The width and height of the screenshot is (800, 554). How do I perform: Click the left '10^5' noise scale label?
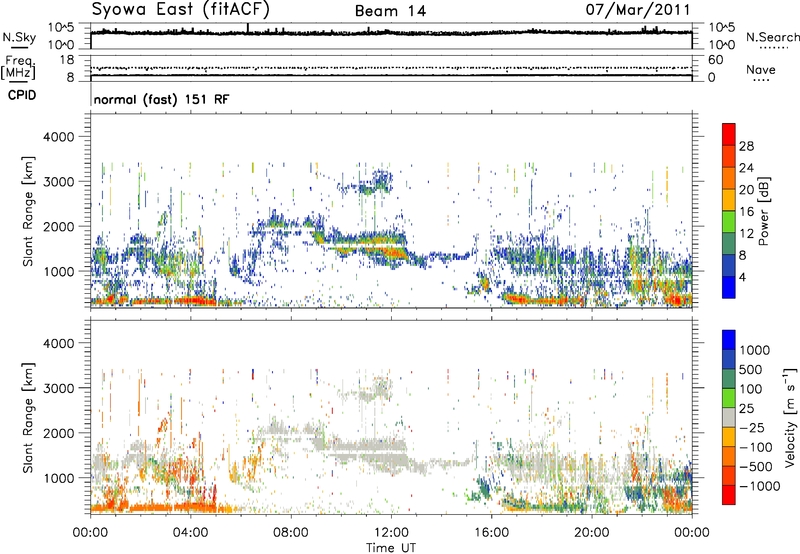point(61,28)
